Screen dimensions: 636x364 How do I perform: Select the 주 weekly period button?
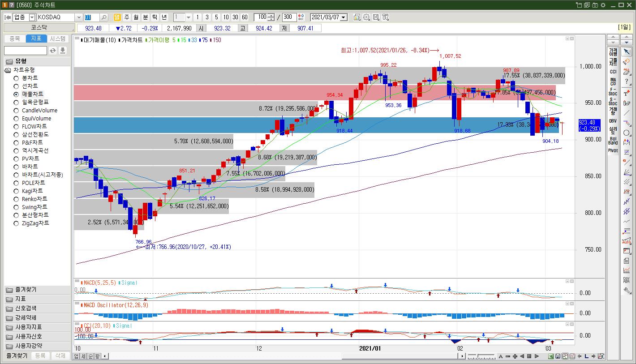pos(127,17)
